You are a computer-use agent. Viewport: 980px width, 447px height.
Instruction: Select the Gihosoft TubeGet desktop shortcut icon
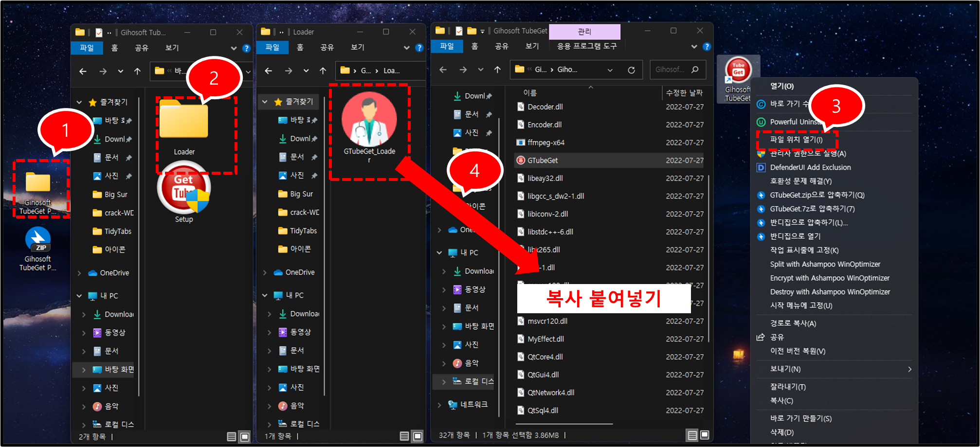[x=738, y=79]
